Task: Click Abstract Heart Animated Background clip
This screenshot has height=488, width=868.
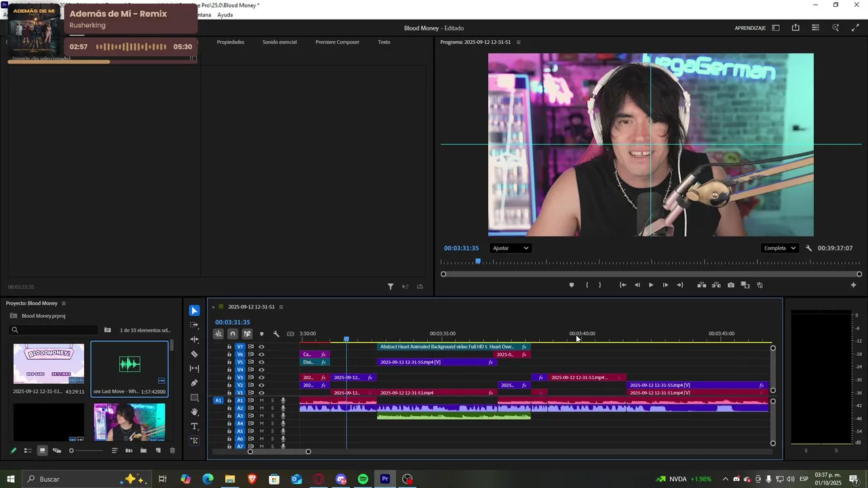Action: (x=454, y=347)
